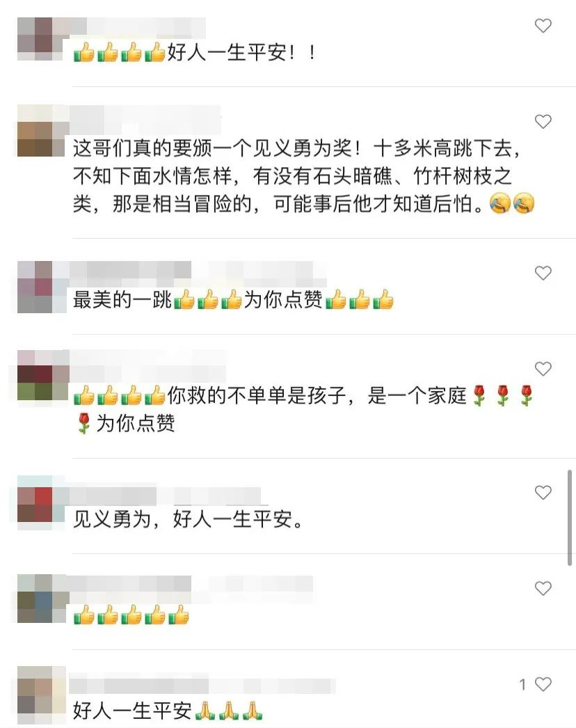Like the five thumbs-up emoji comment

(543, 588)
